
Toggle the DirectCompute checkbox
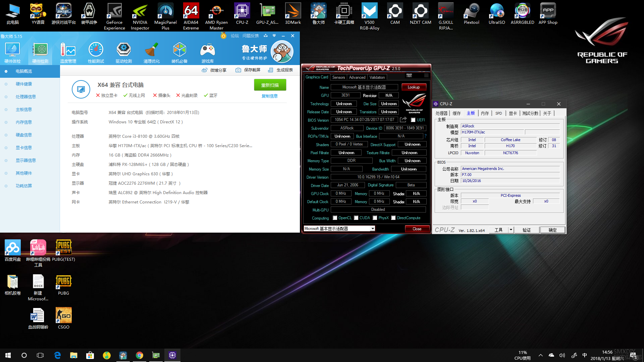pos(393,218)
